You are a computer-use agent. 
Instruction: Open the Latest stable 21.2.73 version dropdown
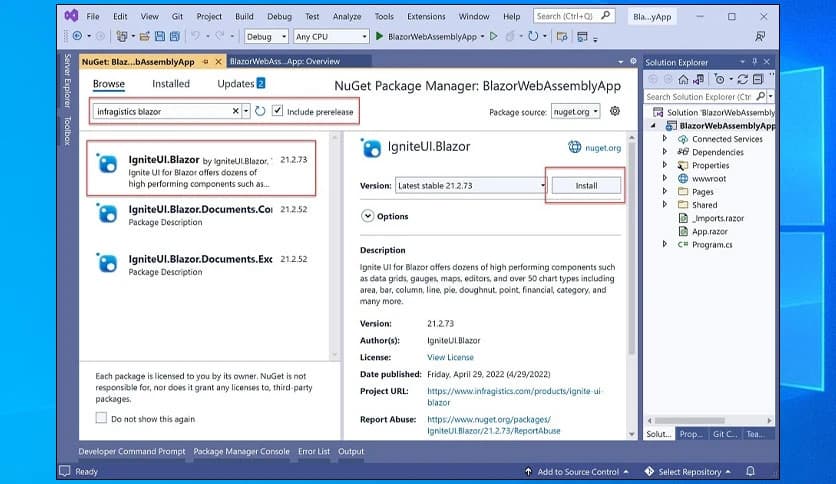click(470, 185)
